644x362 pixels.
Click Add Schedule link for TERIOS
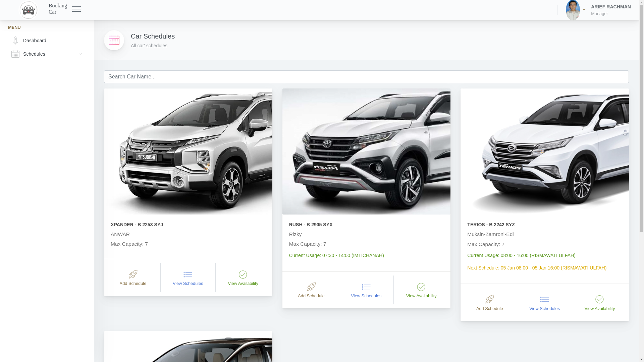(x=489, y=309)
